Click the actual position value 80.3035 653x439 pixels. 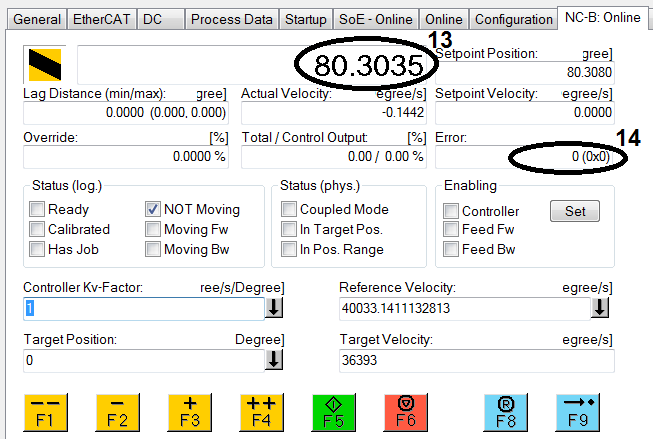pyautogui.click(x=369, y=65)
